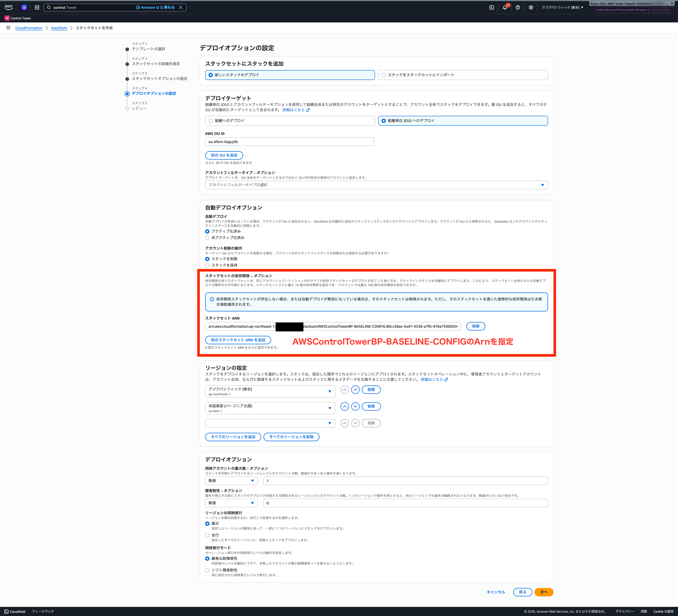This screenshot has width=678, height=616.
Task: Open the services grid menu icon
Action: (37, 7)
